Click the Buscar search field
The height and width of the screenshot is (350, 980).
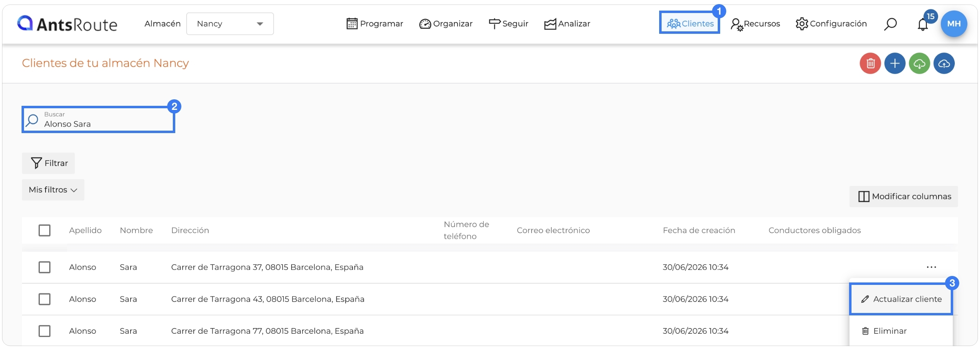click(x=98, y=120)
